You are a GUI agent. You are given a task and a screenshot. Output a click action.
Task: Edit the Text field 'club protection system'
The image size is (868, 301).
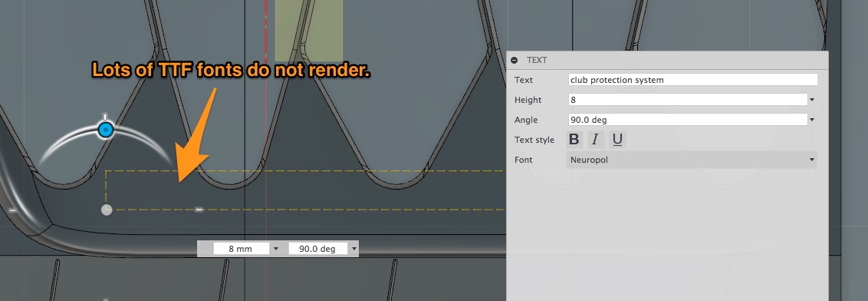[x=692, y=80]
